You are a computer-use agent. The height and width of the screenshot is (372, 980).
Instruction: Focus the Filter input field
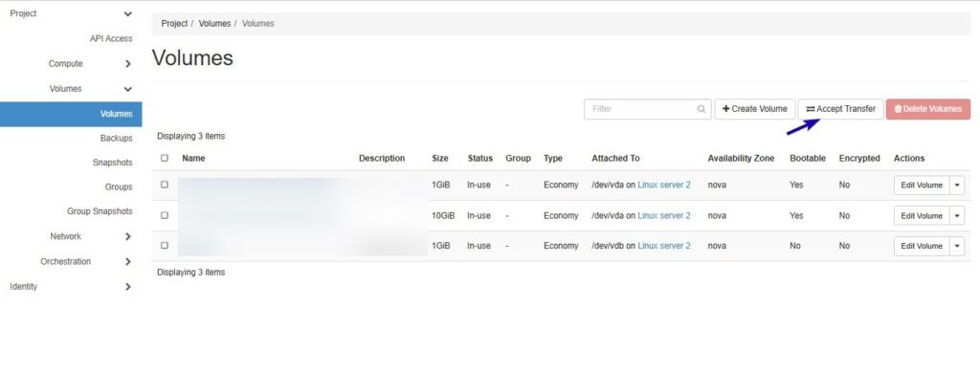tap(648, 109)
